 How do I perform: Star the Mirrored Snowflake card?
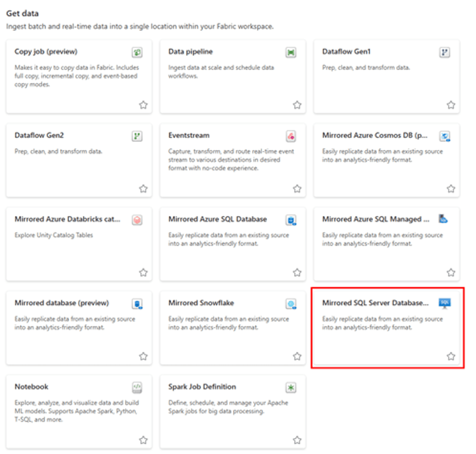point(297,356)
